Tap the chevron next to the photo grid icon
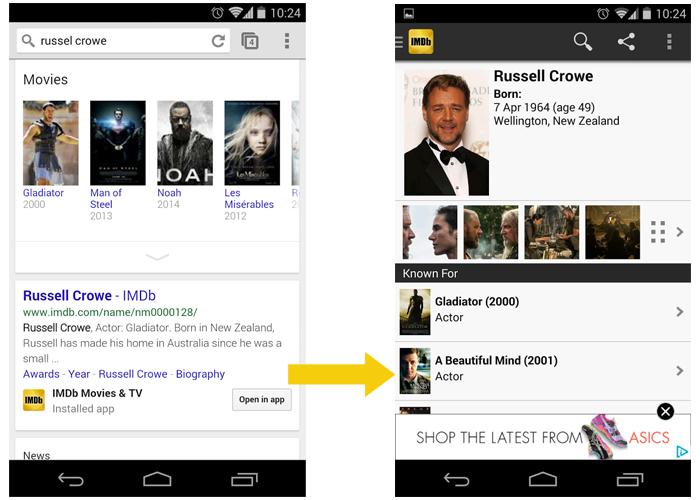This screenshot has height=500, width=700. [680, 232]
